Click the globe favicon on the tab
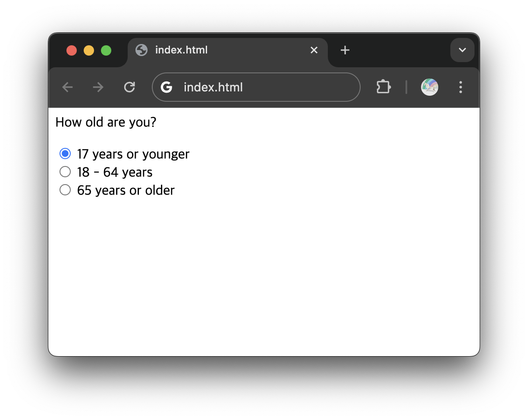Viewport: 528px width, 420px height. point(141,50)
